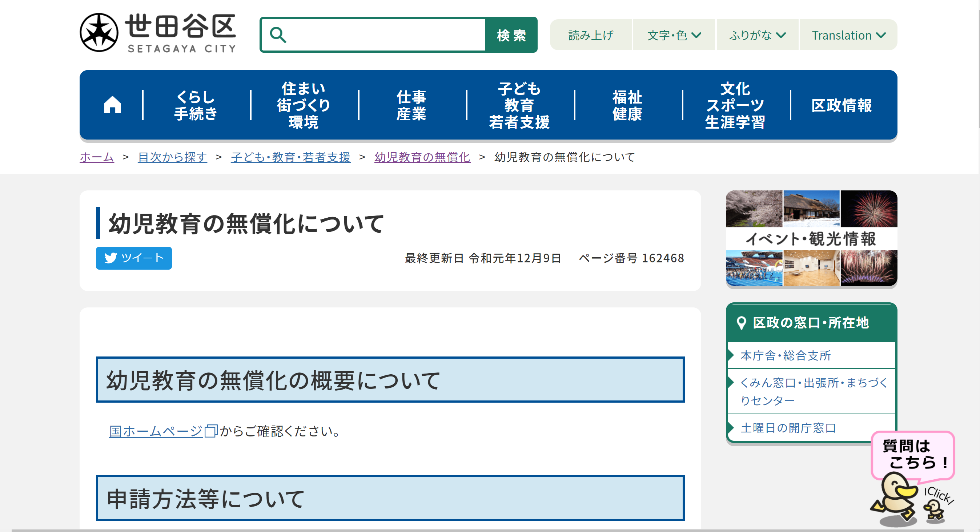Open 仕事産業 menu
Image resolution: width=980 pixels, height=532 pixels.
pos(411,105)
